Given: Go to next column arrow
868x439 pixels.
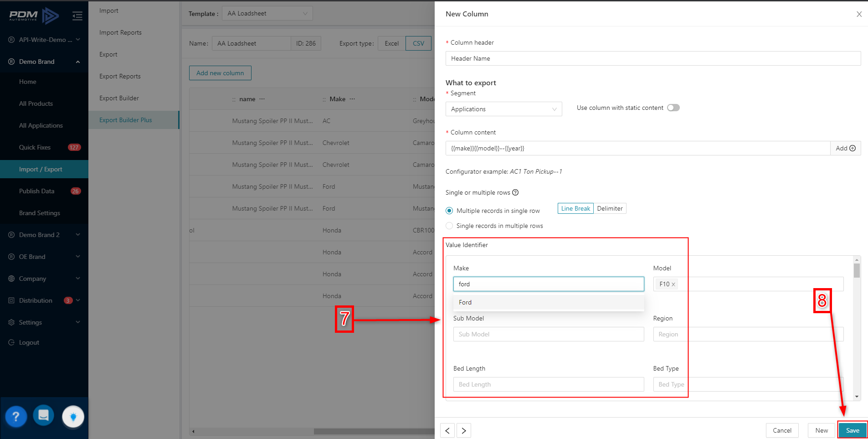Looking at the screenshot, I should click(x=464, y=430).
